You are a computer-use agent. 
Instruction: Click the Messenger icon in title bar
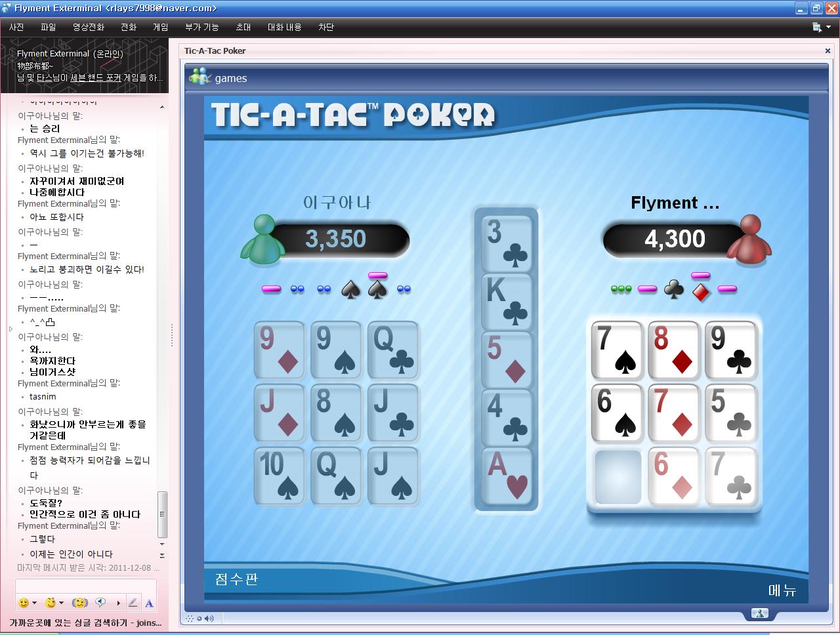pos(7,8)
